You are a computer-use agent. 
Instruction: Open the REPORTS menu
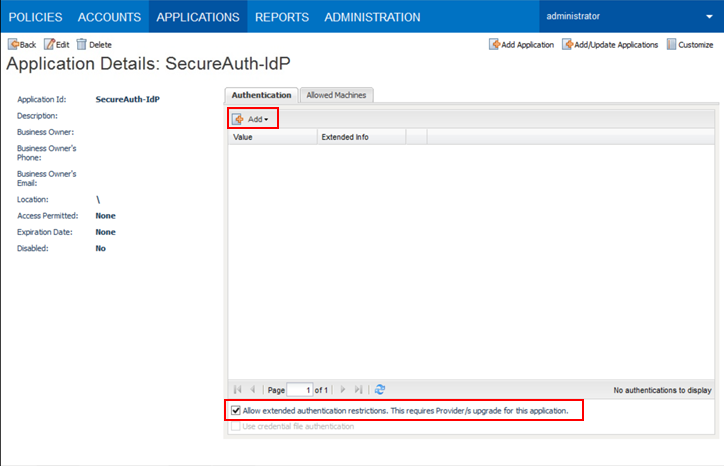click(x=282, y=17)
